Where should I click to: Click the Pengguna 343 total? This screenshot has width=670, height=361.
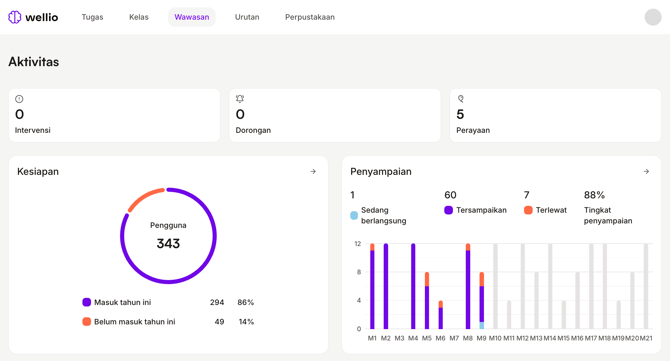coord(168,236)
